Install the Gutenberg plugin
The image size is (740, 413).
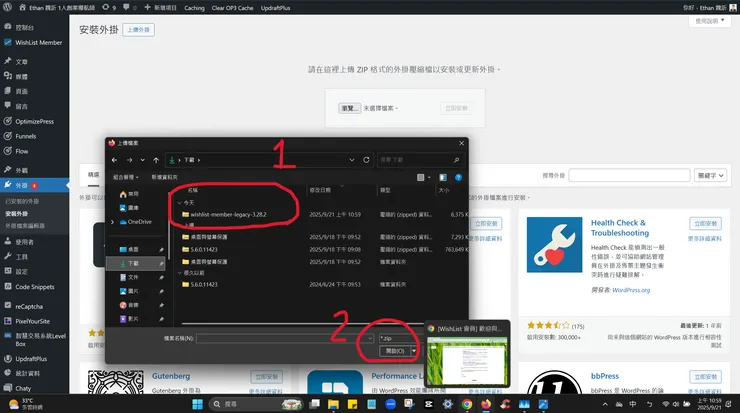pos(267,377)
